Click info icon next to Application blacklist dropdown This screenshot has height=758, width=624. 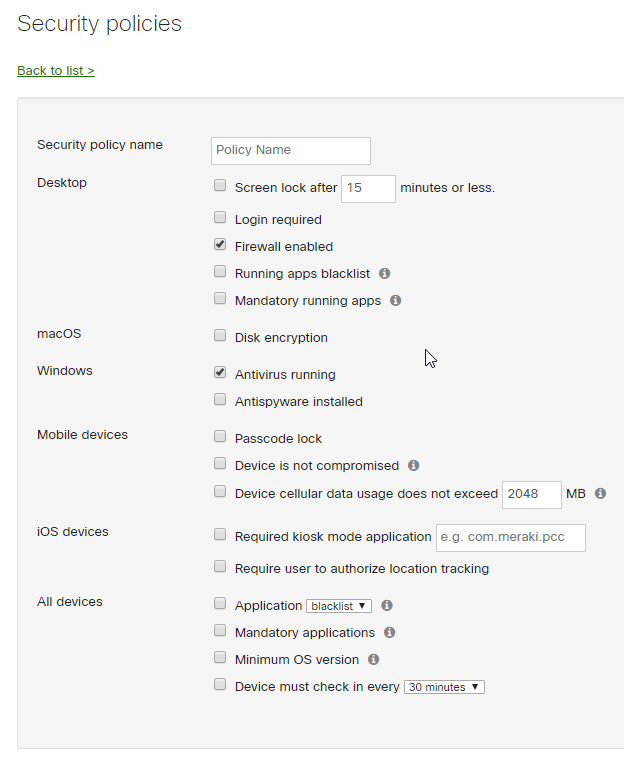(387, 605)
